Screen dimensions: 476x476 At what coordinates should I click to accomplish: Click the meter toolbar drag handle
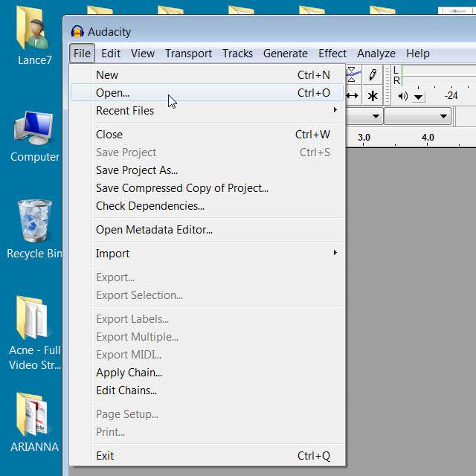387,86
